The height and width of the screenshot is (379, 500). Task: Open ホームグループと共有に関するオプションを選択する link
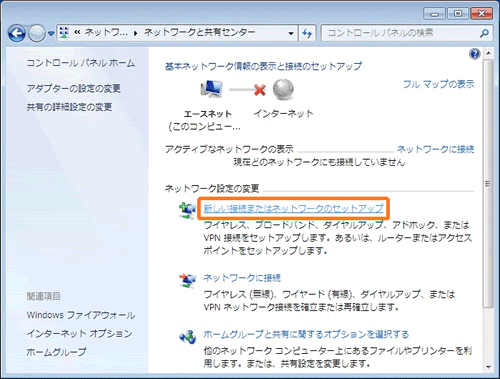(x=306, y=334)
